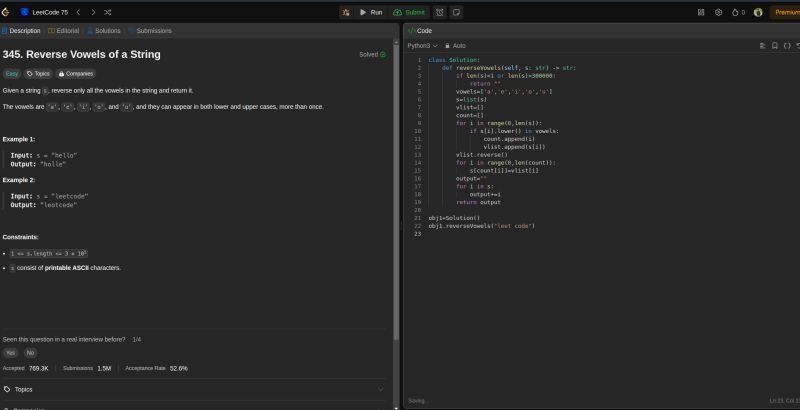The image size is (800, 410).
Task: Click line obj1=Solution() in editor
Action: point(454,218)
